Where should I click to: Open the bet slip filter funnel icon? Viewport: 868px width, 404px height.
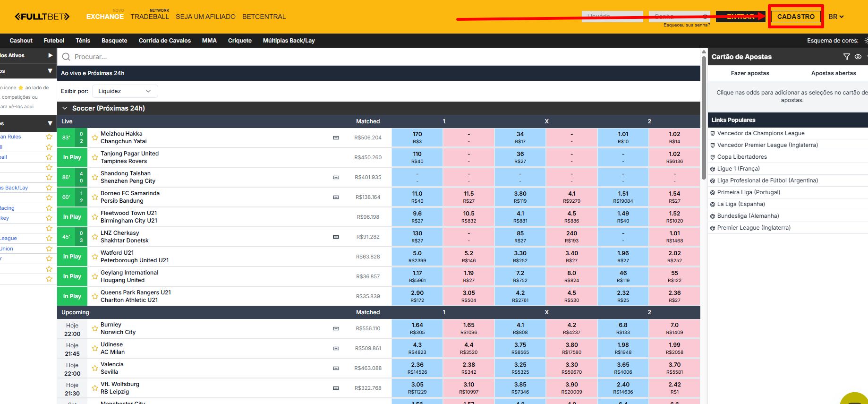coord(847,57)
